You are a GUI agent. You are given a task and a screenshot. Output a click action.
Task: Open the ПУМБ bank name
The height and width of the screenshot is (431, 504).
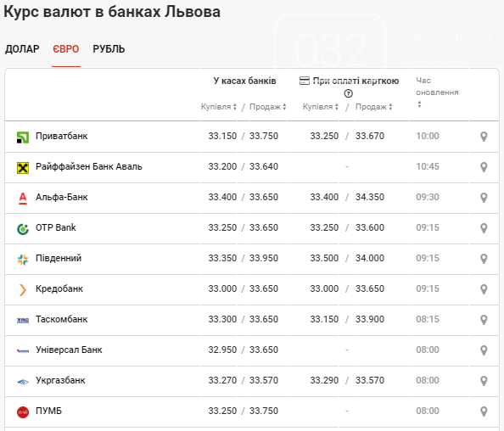pos(48,411)
